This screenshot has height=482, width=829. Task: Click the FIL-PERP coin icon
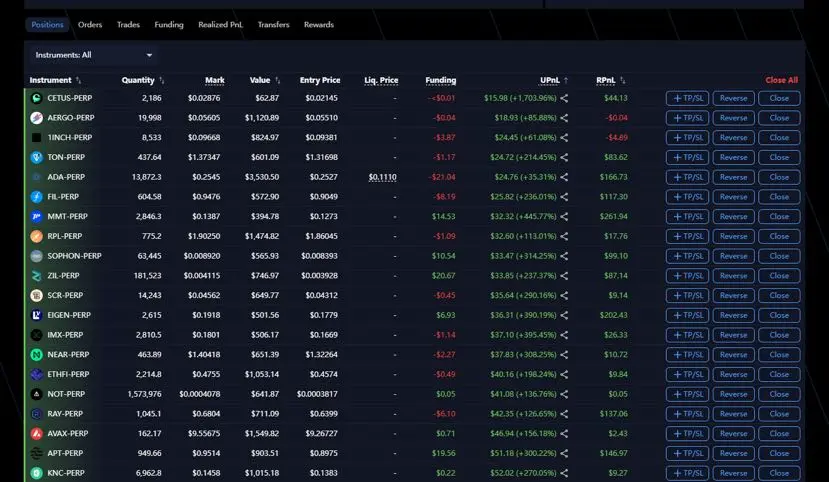point(36,197)
